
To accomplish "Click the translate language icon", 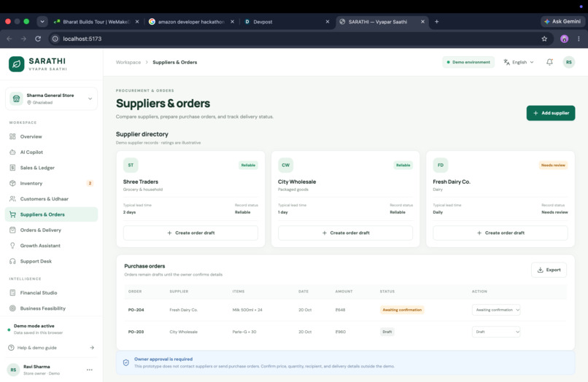I will tap(506, 62).
